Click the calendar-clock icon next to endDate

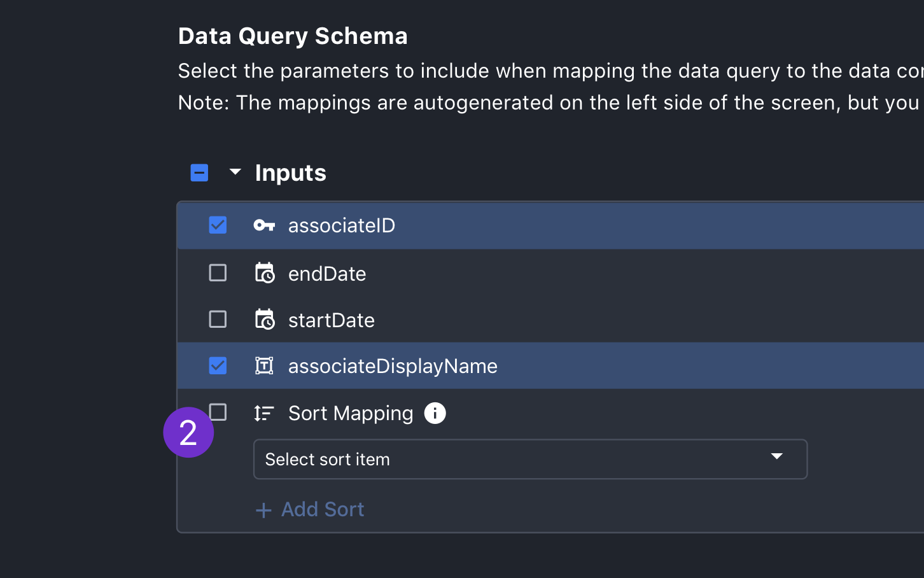click(x=265, y=272)
